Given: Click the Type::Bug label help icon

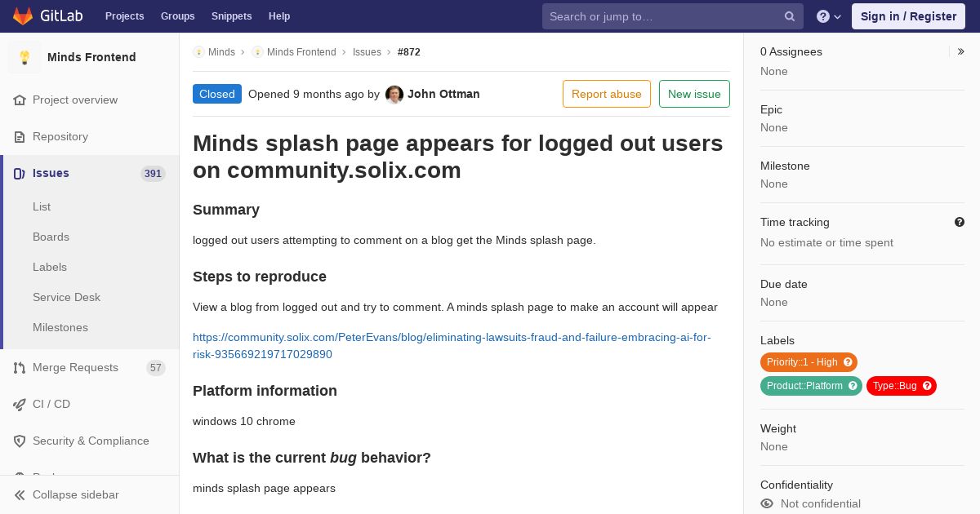Looking at the screenshot, I should click(927, 386).
